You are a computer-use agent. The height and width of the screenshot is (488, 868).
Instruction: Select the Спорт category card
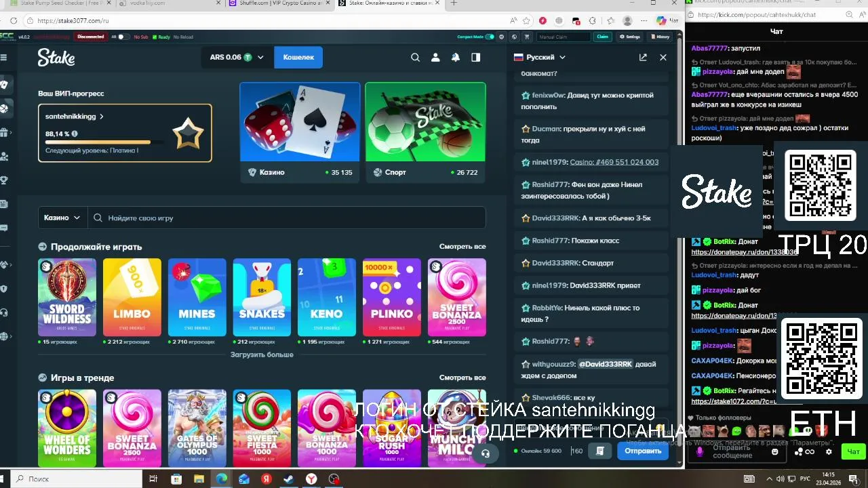tap(425, 132)
